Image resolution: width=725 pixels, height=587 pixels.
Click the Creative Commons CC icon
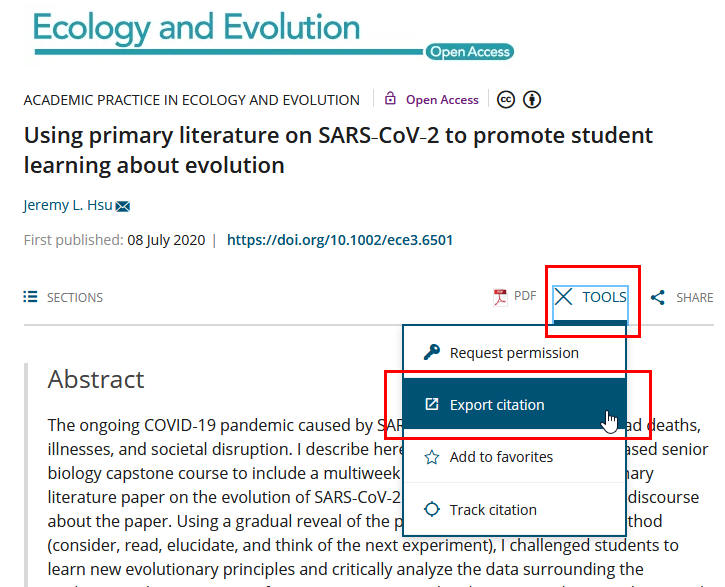[506, 99]
